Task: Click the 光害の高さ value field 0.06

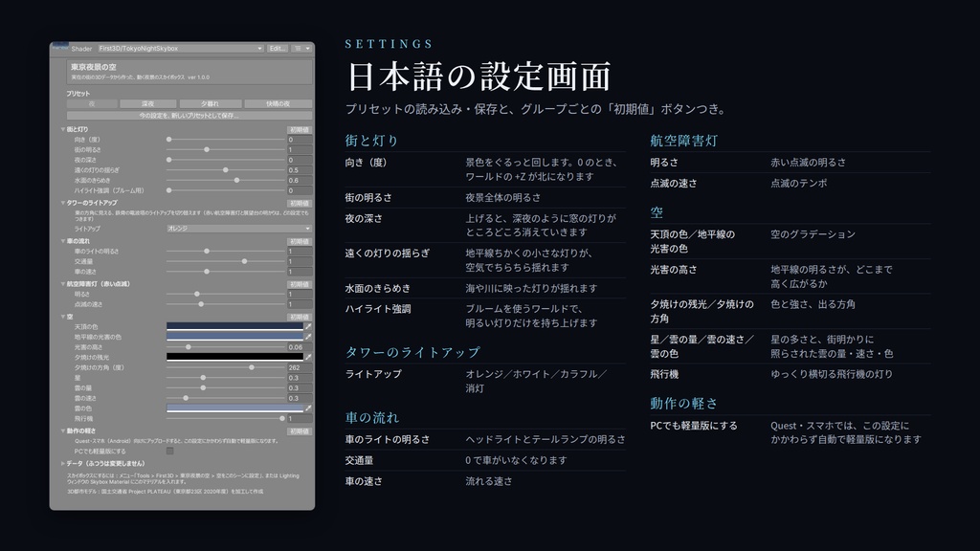Action: pos(300,347)
